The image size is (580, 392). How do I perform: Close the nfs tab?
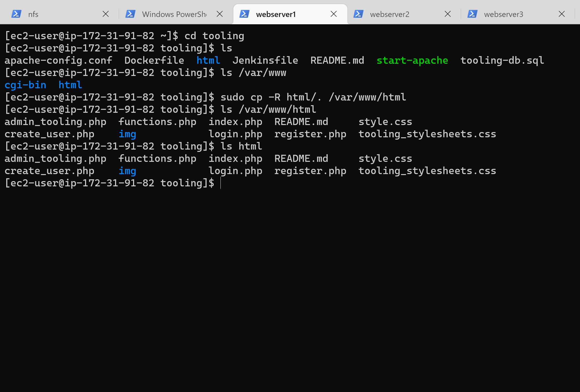(106, 14)
